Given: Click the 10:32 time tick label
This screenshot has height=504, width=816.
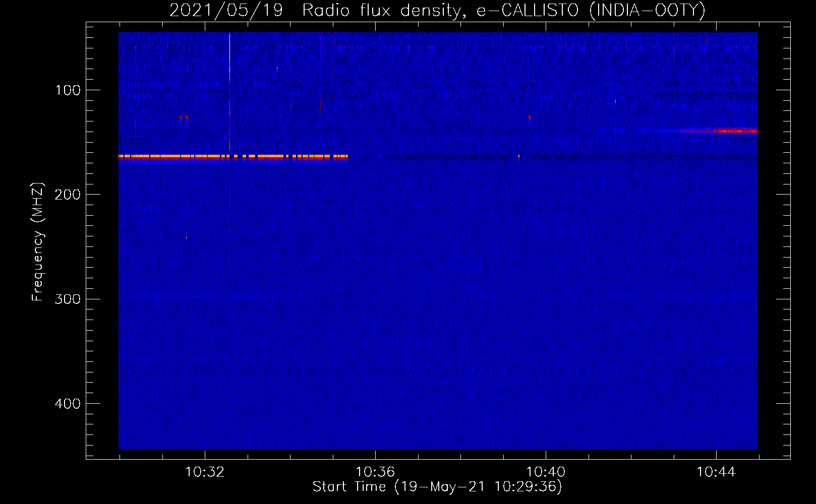Looking at the screenshot, I should [205, 472].
